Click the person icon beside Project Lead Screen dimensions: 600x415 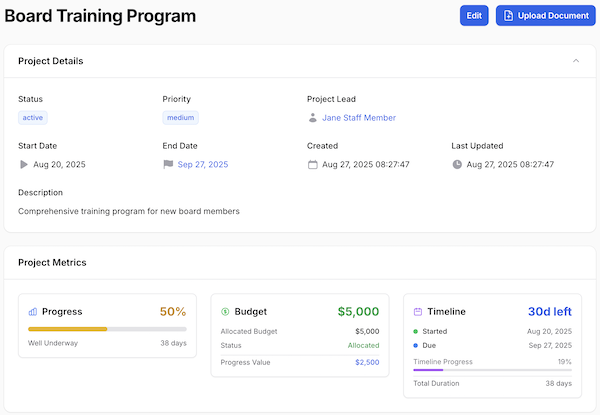point(313,118)
